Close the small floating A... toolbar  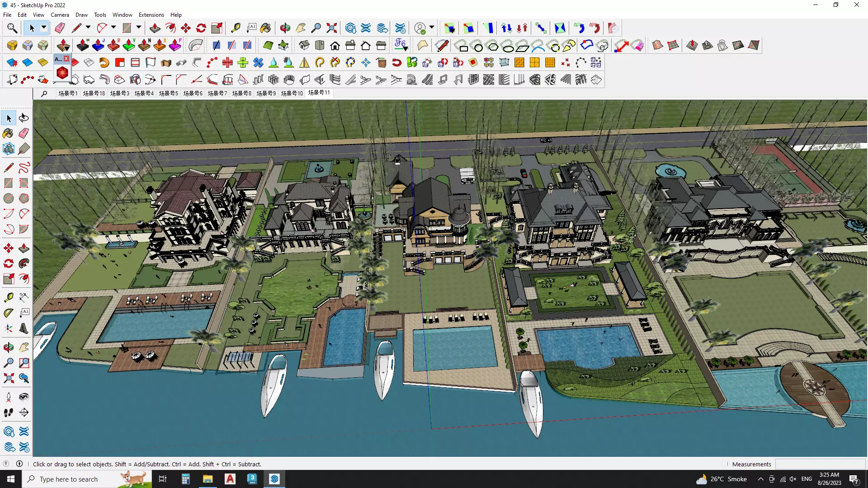point(66,59)
